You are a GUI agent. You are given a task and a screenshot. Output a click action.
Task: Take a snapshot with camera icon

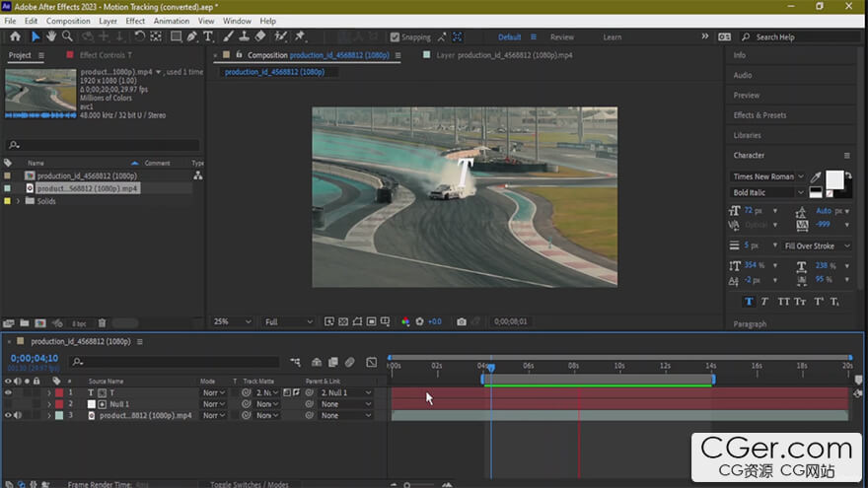pos(462,321)
